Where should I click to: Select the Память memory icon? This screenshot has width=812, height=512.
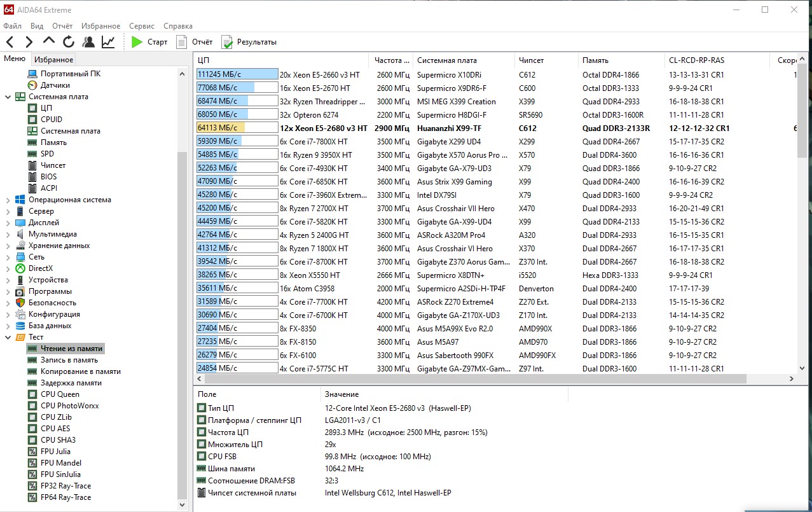(32, 142)
